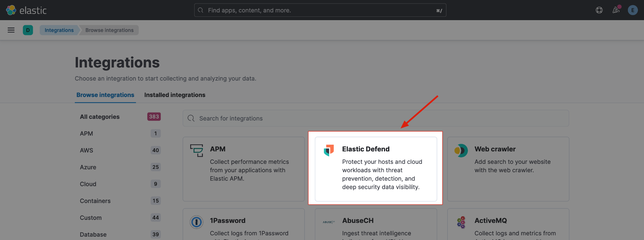The width and height of the screenshot is (644, 240).
Task: Go to Integrations breadcrumb
Action: point(59,30)
